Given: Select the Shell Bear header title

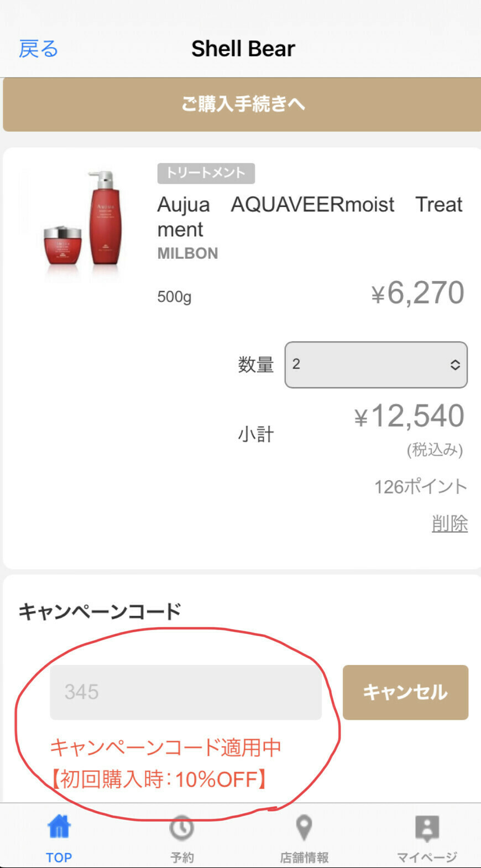Looking at the screenshot, I should point(243,49).
